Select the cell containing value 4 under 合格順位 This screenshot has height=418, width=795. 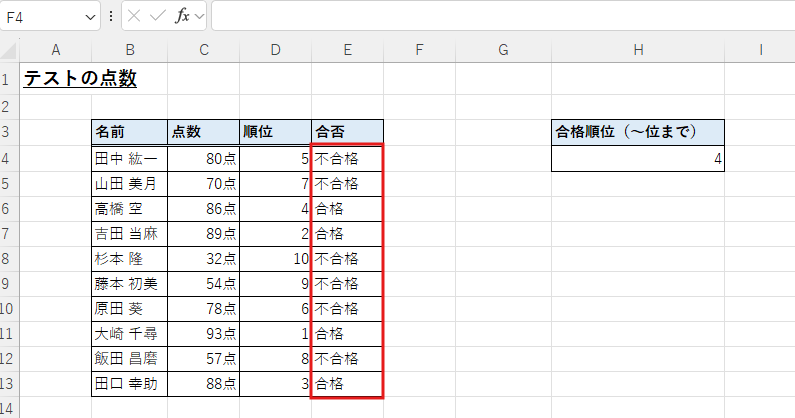pyautogui.click(x=637, y=158)
